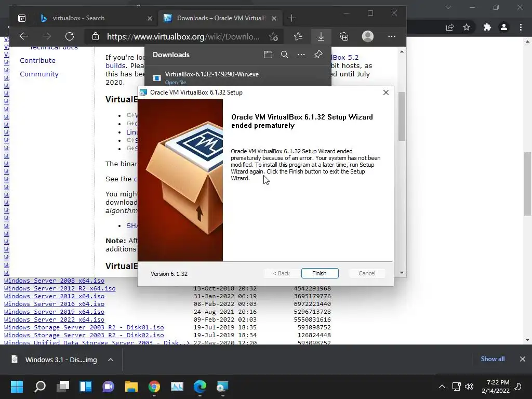Open Windows_Server_2012_R2_x64.iso link
This screenshot has width=532, height=399.
[x=60, y=288]
